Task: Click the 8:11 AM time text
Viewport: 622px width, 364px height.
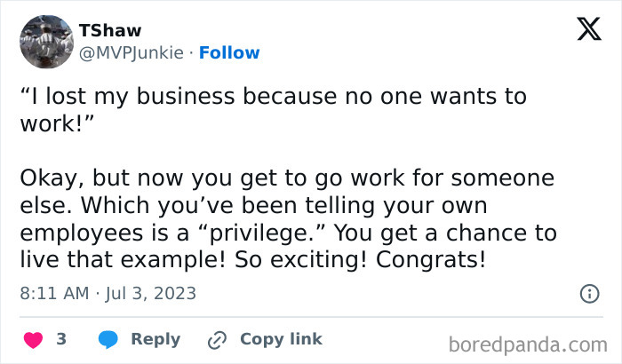Action: 54,293
